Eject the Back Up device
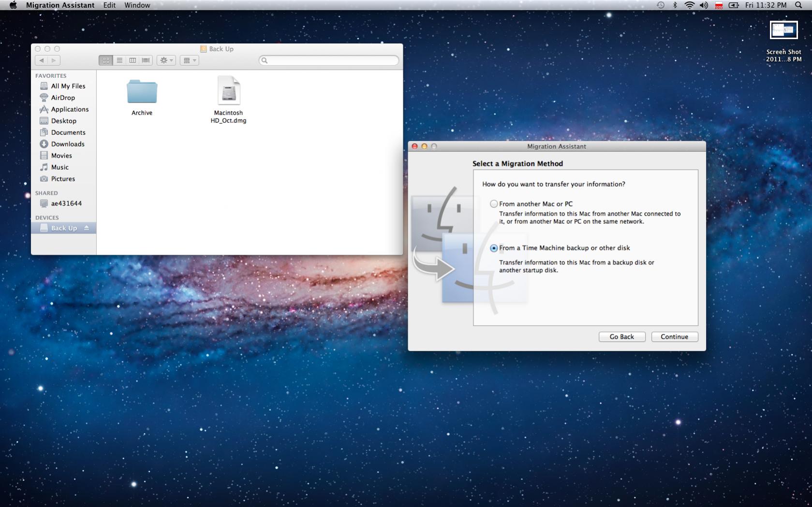This screenshot has width=812, height=507. coord(87,228)
